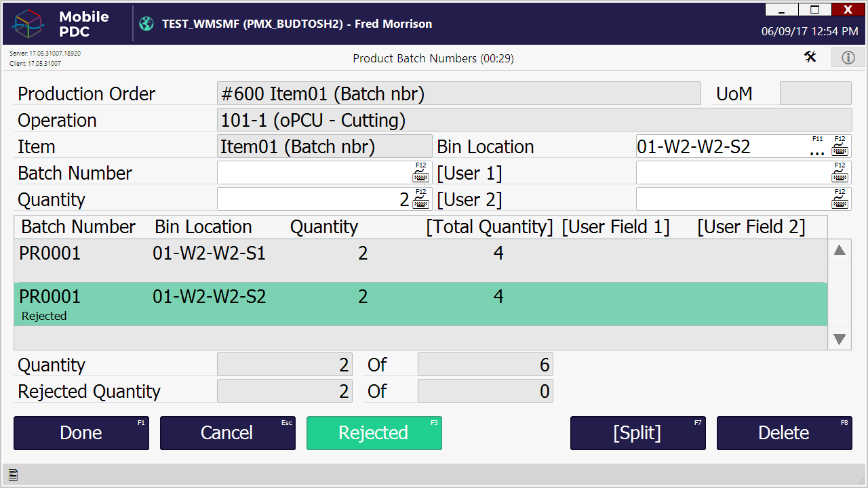Click into the Batch Number input field
Image resolution: width=868 pixels, height=488 pixels.
pos(313,174)
